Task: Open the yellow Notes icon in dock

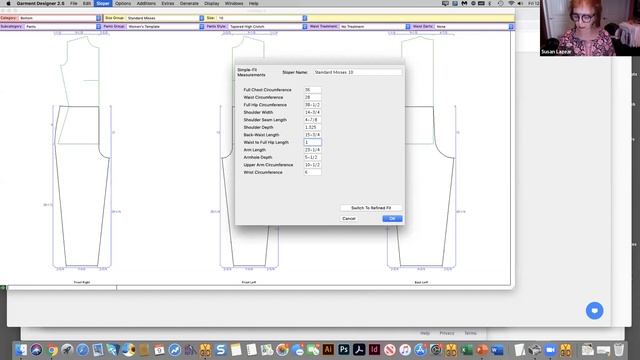Action: click(x=236, y=350)
